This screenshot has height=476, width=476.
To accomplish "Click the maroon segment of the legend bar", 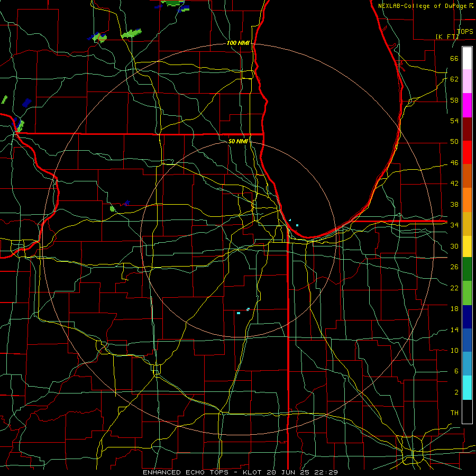I will pos(467,129).
